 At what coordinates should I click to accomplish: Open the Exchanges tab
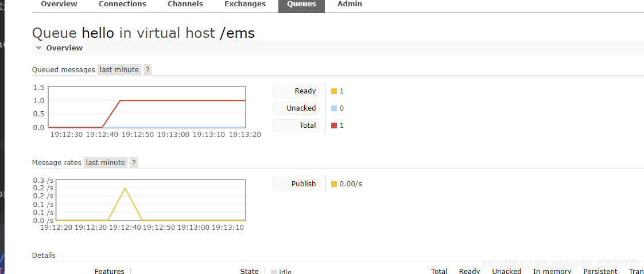245,4
